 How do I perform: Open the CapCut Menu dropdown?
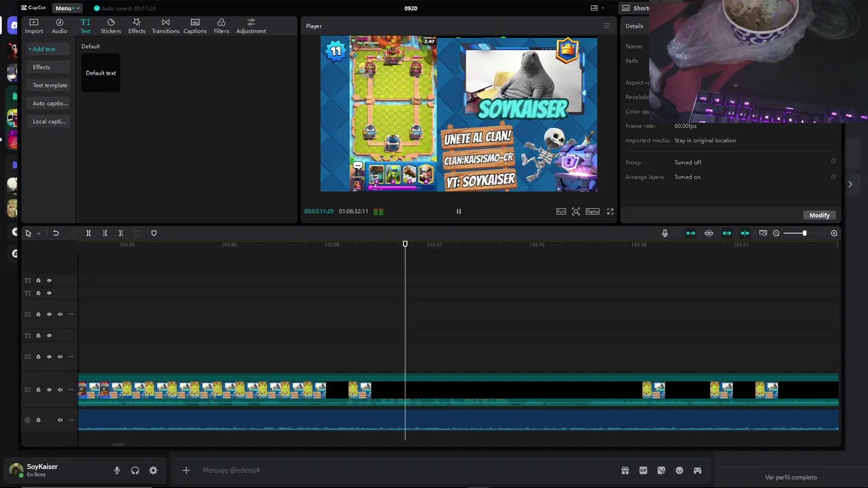(x=66, y=8)
